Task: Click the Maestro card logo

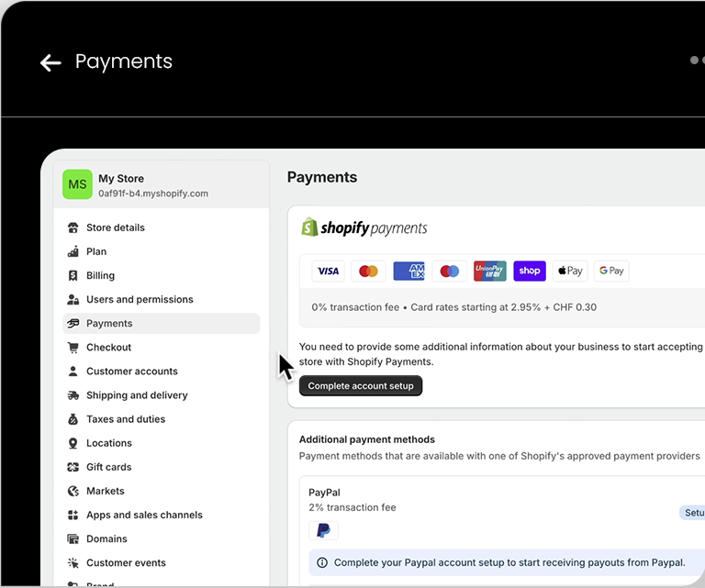Action: 449,271
